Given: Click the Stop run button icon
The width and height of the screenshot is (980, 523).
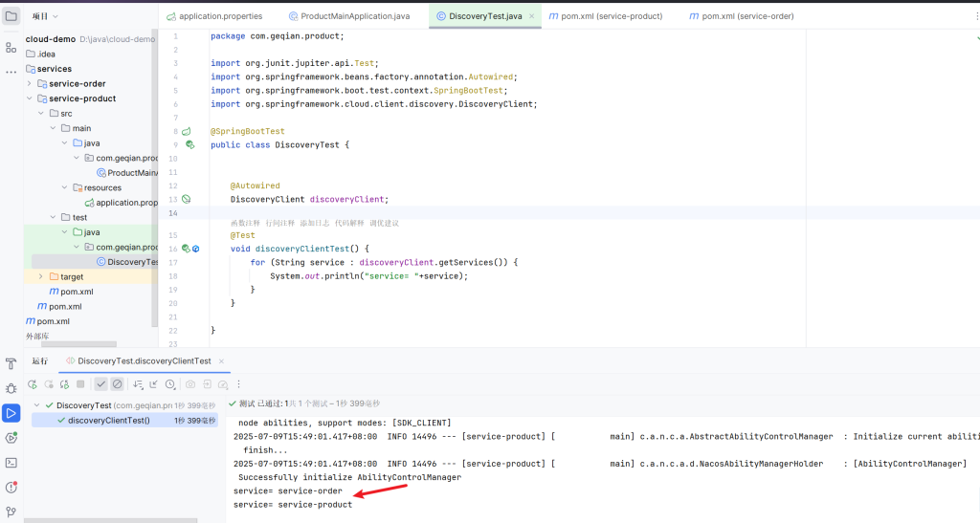Looking at the screenshot, I should coord(80,383).
